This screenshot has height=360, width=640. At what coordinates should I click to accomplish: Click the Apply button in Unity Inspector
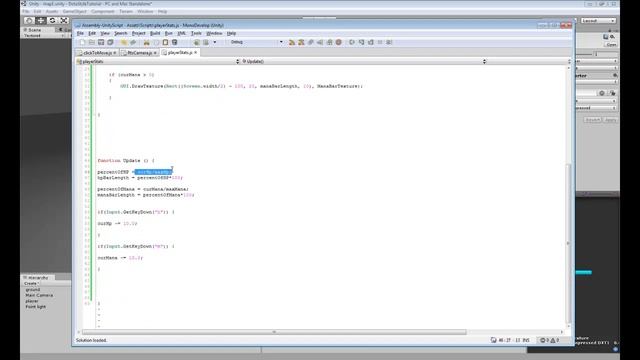610,120
